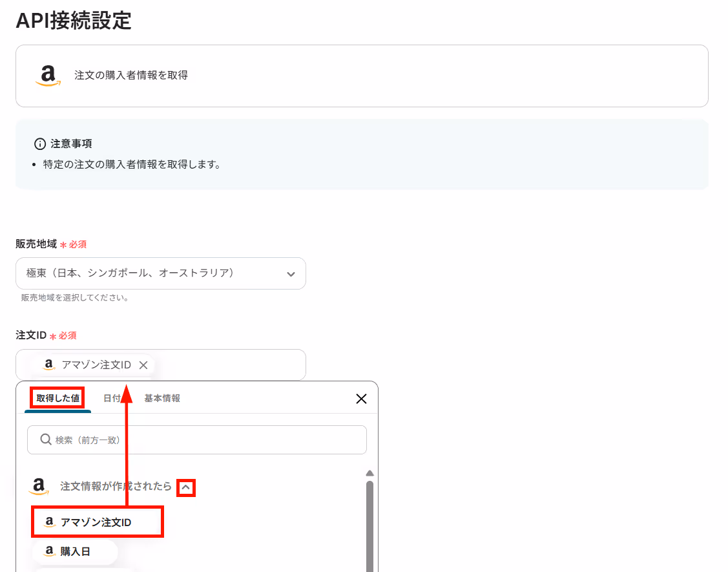Switch to the 取得した値 tab
This screenshot has width=728, height=572.
(x=57, y=398)
